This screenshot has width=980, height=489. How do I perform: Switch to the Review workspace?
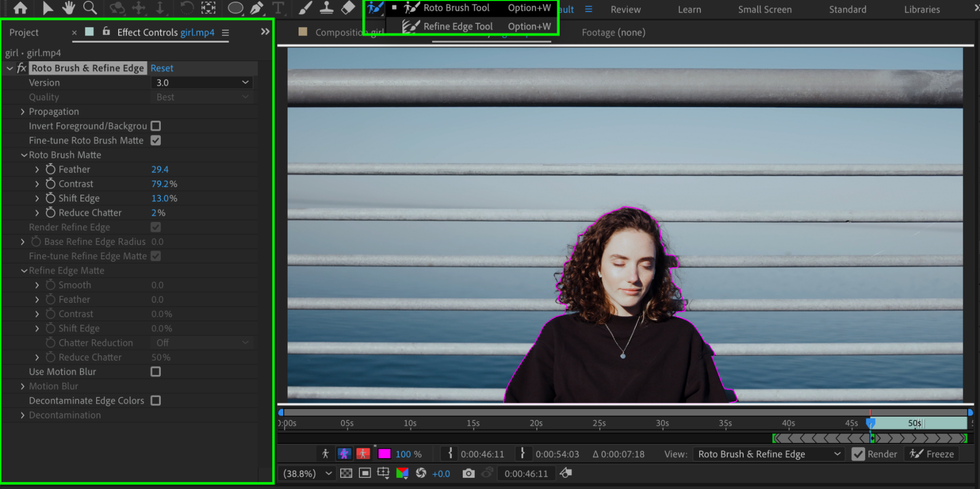click(x=626, y=9)
